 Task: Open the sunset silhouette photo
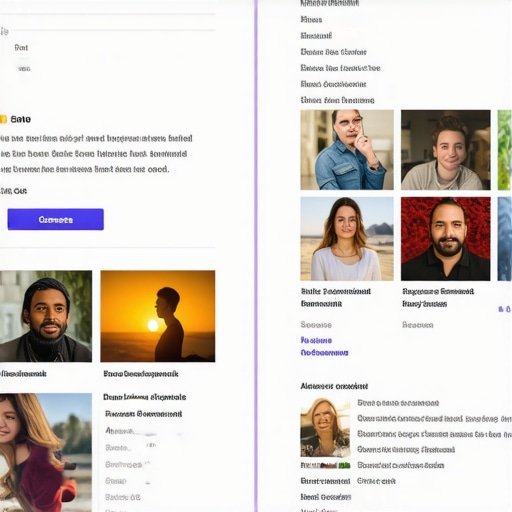[158, 316]
